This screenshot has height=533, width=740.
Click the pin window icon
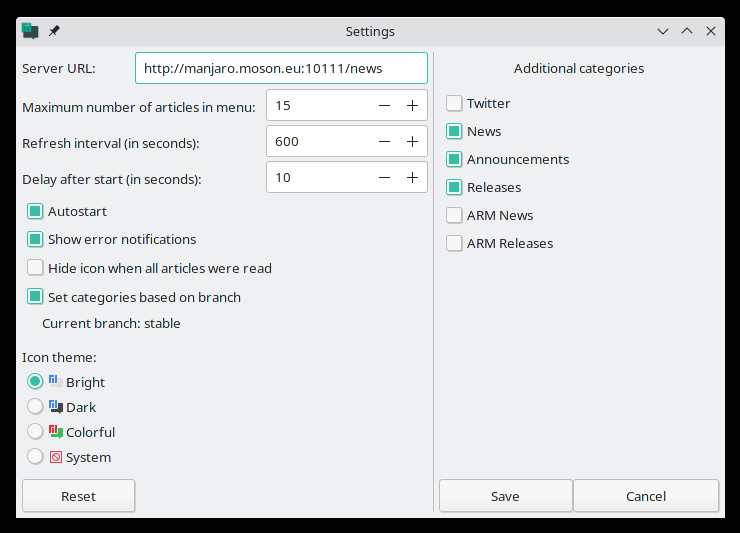click(54, 31)
